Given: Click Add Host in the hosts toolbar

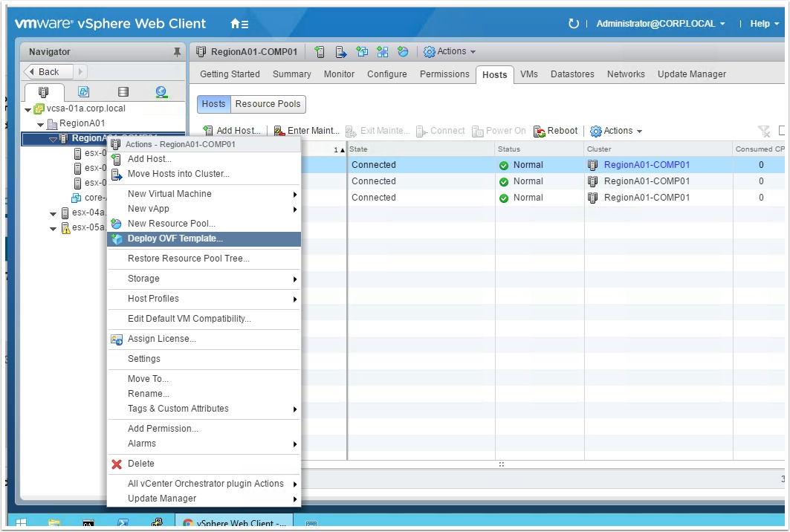Looking at the screenshot, I should click(x=233, y=131).
